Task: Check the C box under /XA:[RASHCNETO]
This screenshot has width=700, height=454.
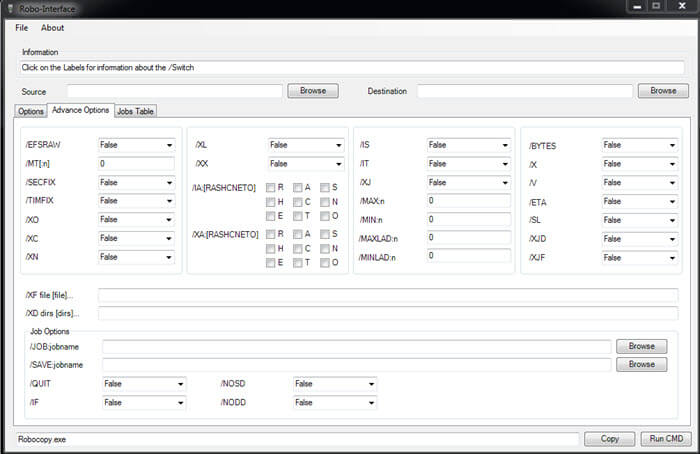Action: pos(297,248)
